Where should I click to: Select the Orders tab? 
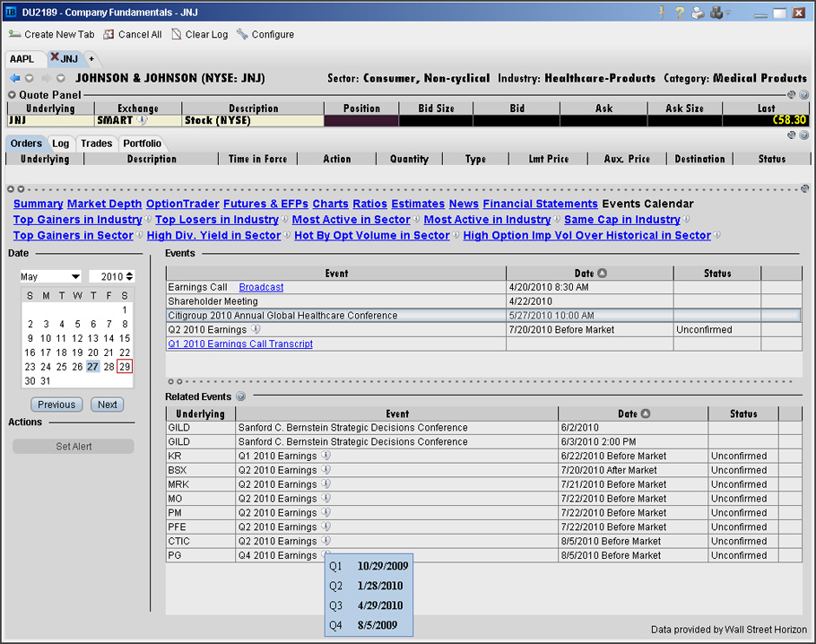[26, 144]
